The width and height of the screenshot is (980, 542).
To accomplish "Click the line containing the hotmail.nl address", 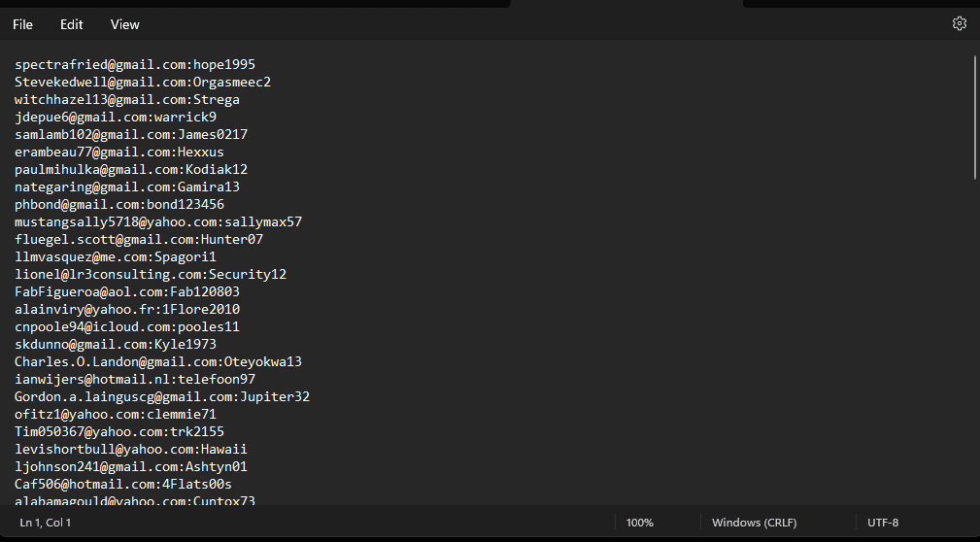I will click(x=134, y=379).
